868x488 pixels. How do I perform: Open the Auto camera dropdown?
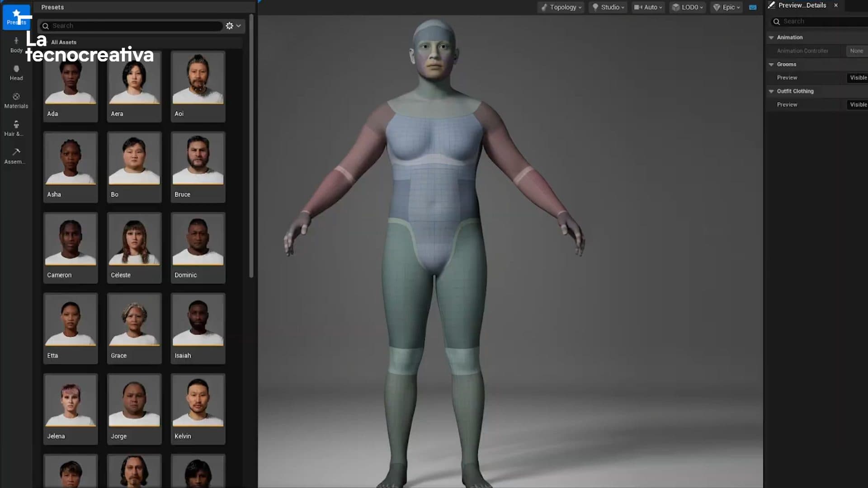(x=648, y=7)
